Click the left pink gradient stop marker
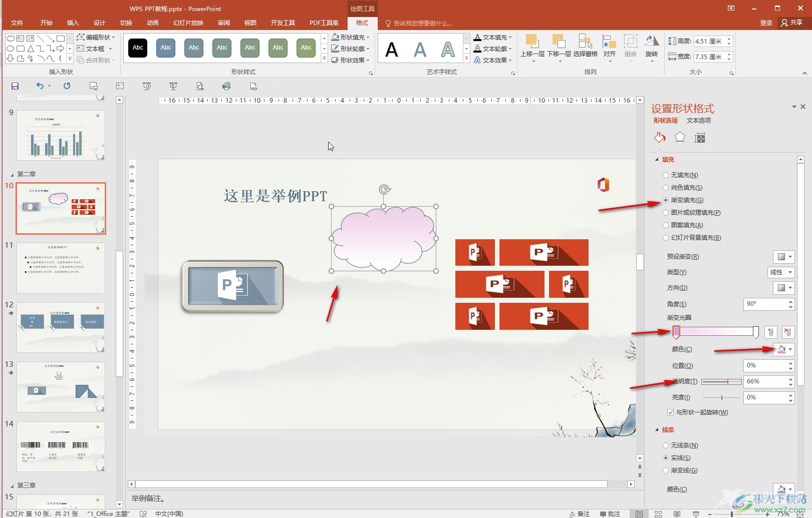Viewport: 812px width, 518px height. click(x=676, y=332)
